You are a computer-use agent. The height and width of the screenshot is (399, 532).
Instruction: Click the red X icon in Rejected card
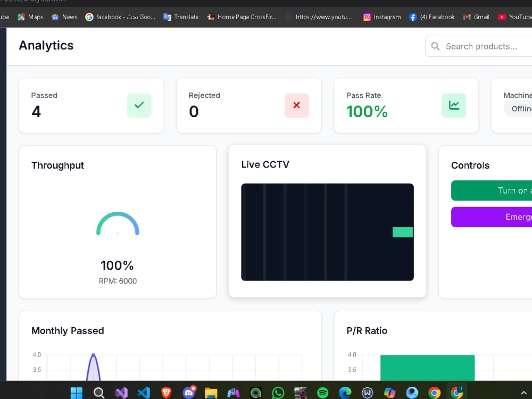point(296,105)
